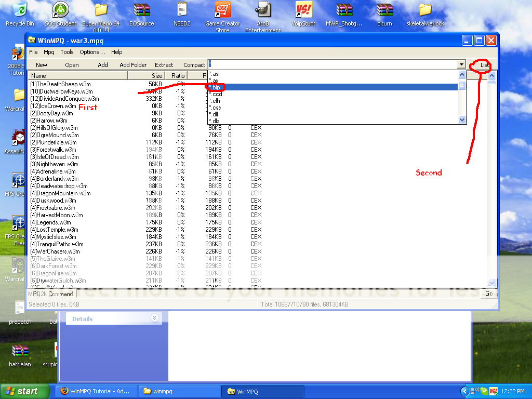Image resolution: width=532 pixels, height=399 pixels.
Task: Click the Firefox icon in taskbar button
Action: (64, 391)
